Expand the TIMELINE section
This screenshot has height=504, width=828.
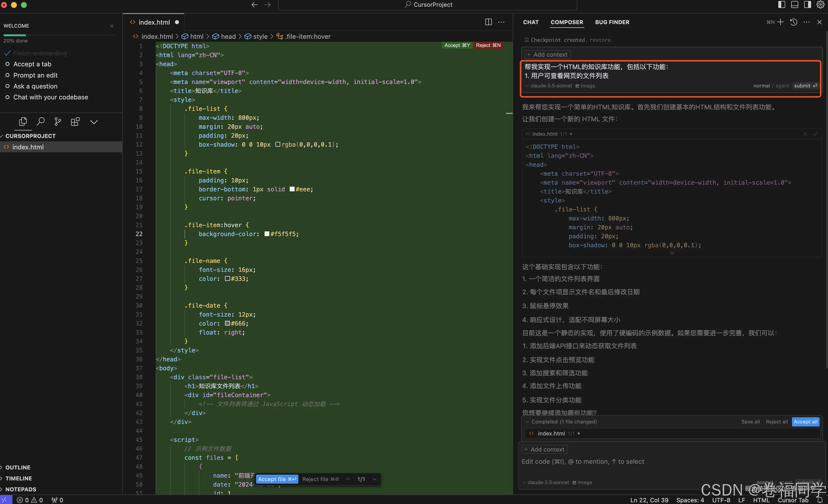coord(18,478)
